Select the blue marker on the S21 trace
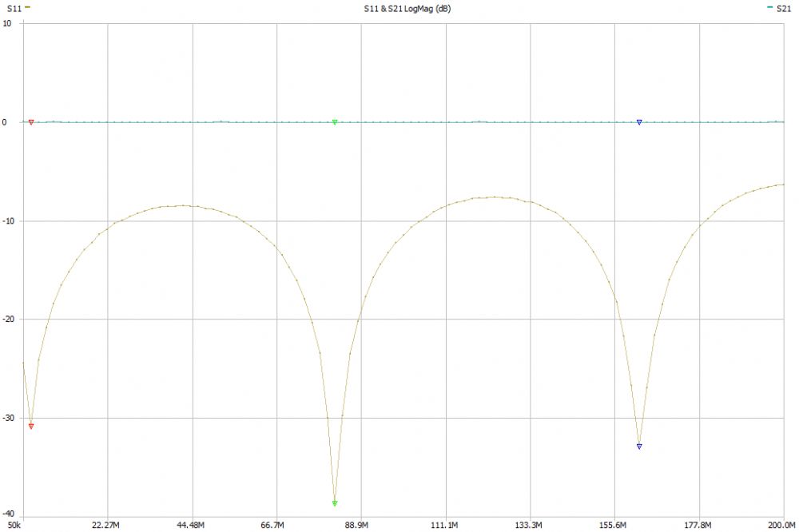 (639, 122)
